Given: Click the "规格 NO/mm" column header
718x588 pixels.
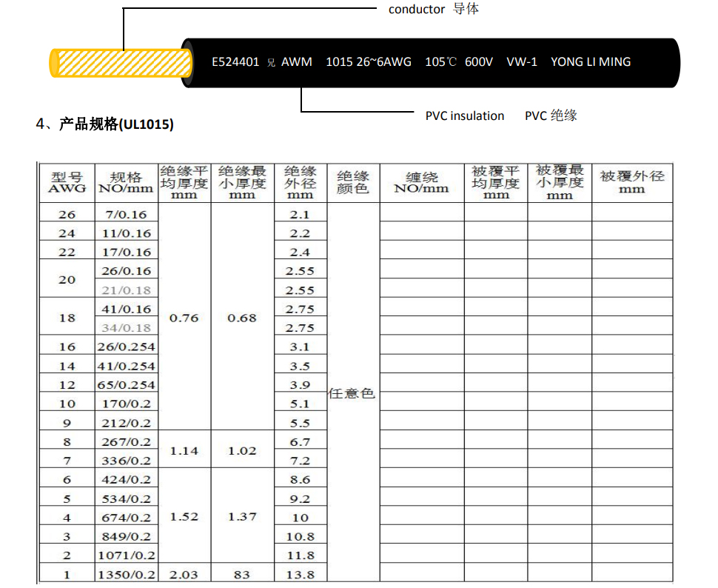Looking at the screenshot, I should [x=125, y=183].
